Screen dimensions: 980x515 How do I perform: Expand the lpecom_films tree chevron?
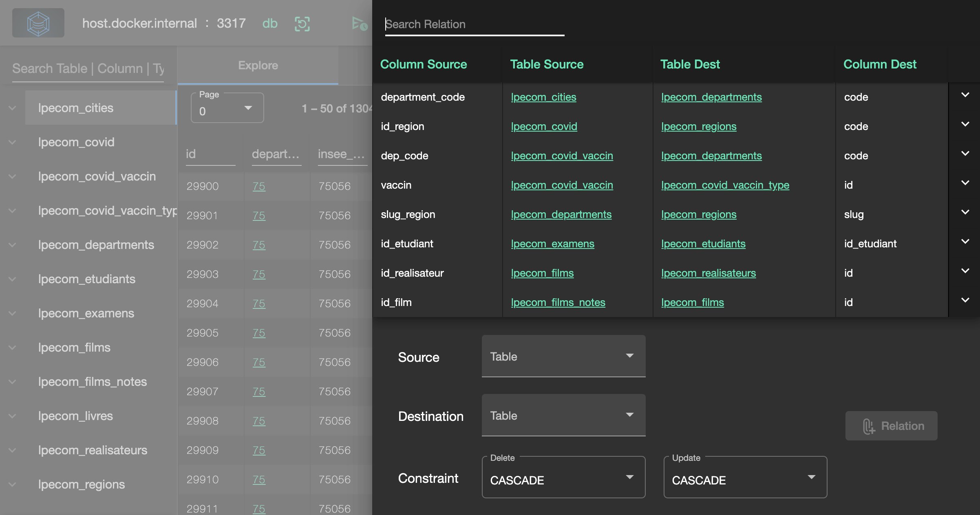[12, 348]
